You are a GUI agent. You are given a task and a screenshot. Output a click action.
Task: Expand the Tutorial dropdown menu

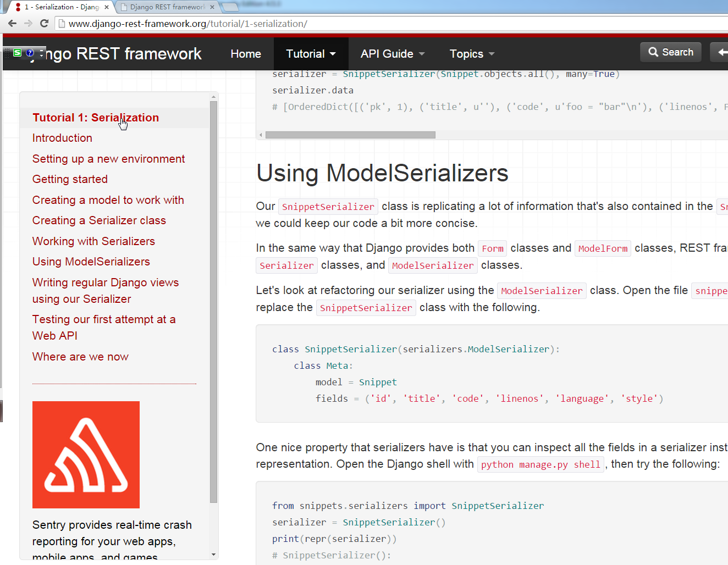(x=311, y=54)
